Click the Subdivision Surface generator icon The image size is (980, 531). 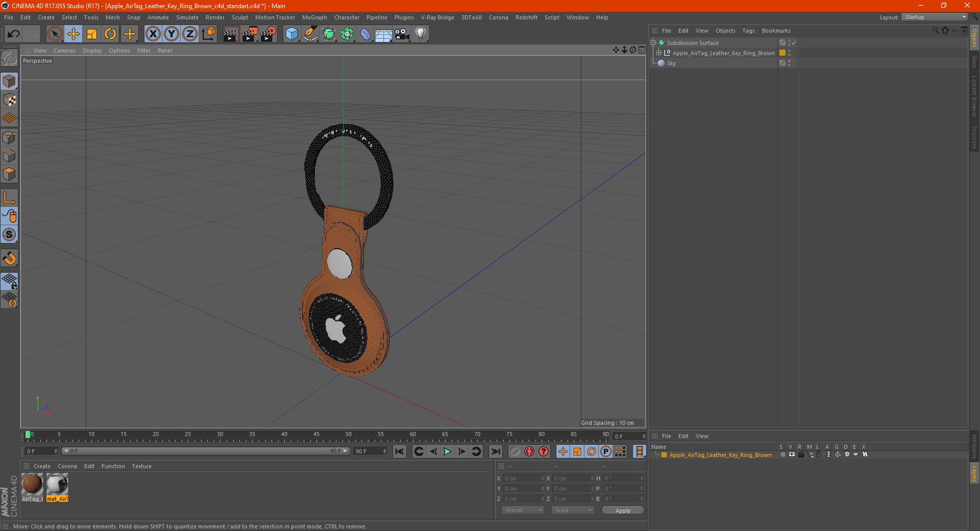tap(329, 34)
